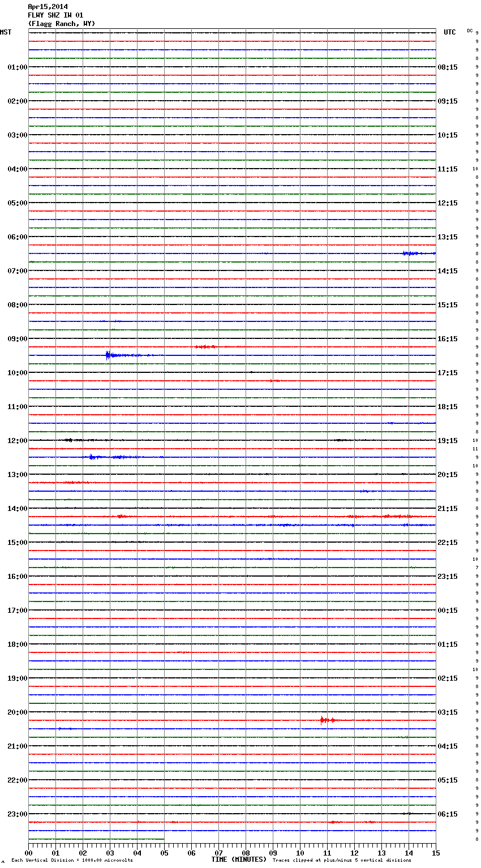This screenshot has height=868, width=481.
Task: Click the 04:15 UTC time label
Action: (x=448, y=746)
